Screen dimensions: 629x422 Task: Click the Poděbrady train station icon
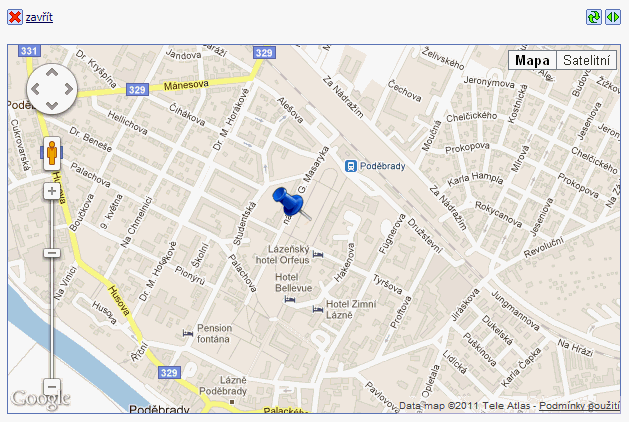pyautogui.click(x=351, y=166)
